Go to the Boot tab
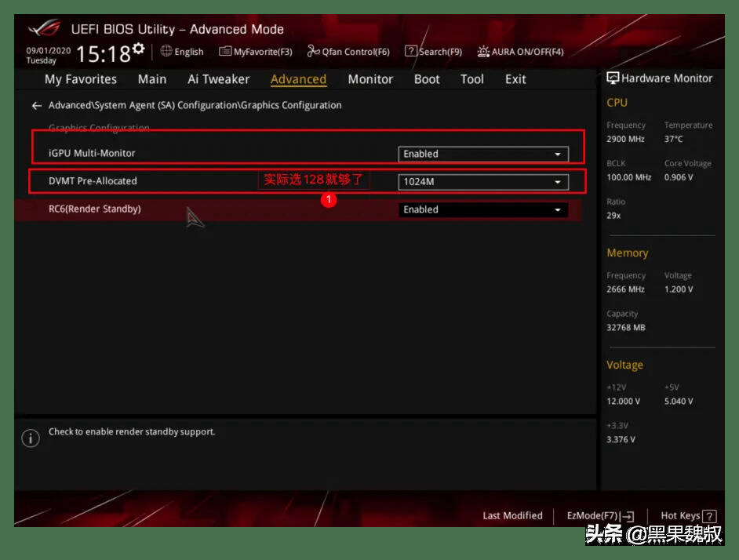Image resolution: width=739 pixels, height=560 pixels. pos(427,79)
